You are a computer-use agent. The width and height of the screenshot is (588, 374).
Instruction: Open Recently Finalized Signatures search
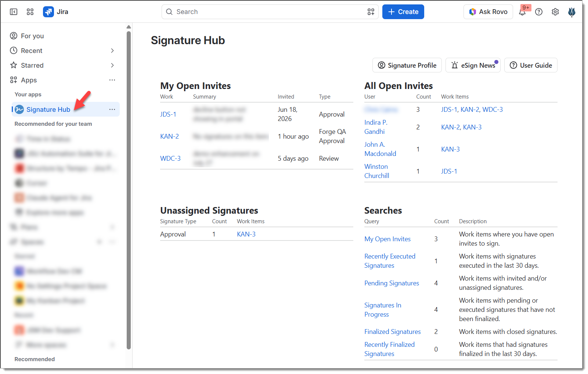tap(389, 349)
